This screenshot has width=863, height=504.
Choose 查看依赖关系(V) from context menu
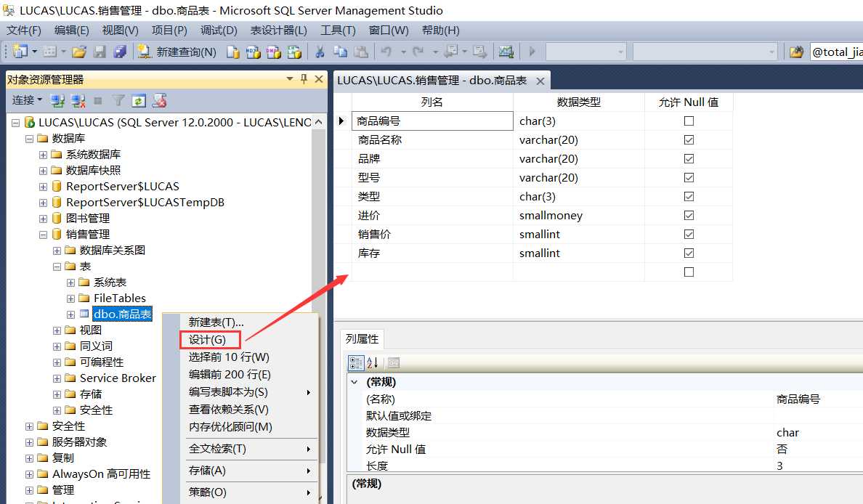point(228,410)
